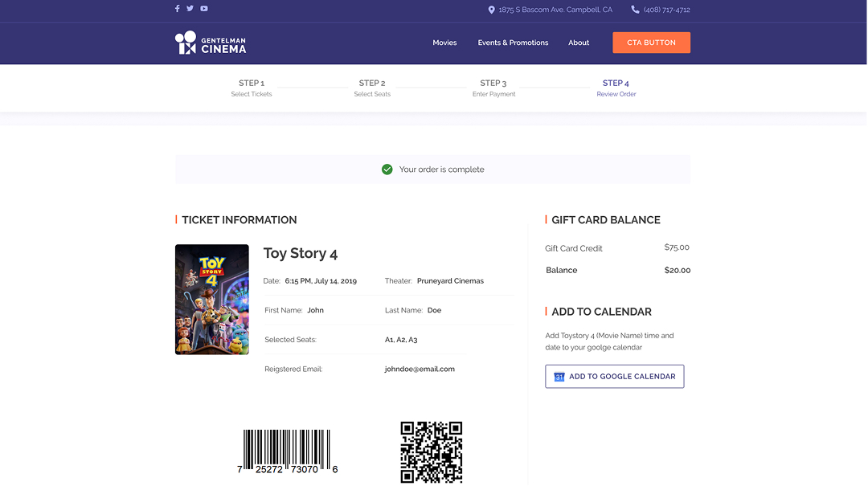Viewport: 868px width, 486px height.
Task: Click the theater name Pruneyard Cinemas
Action: click(450, 281)
